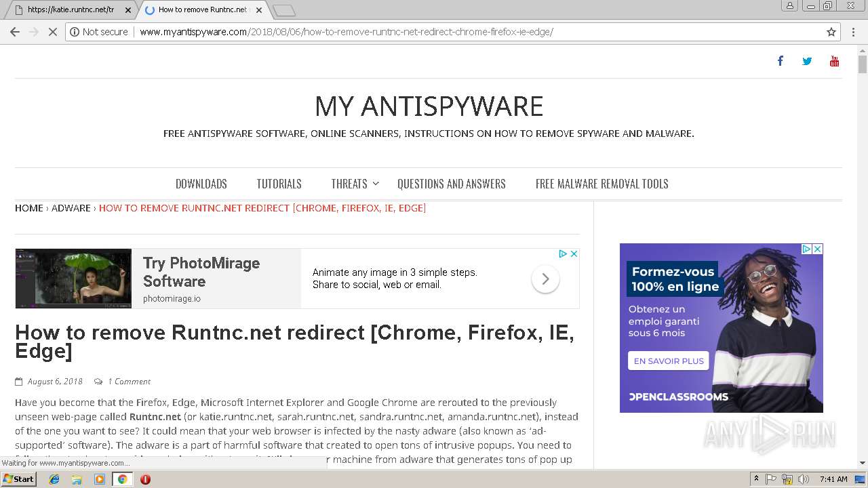Close the OpenClassrooms sidebar ad
868x488 pixels.
818,249
